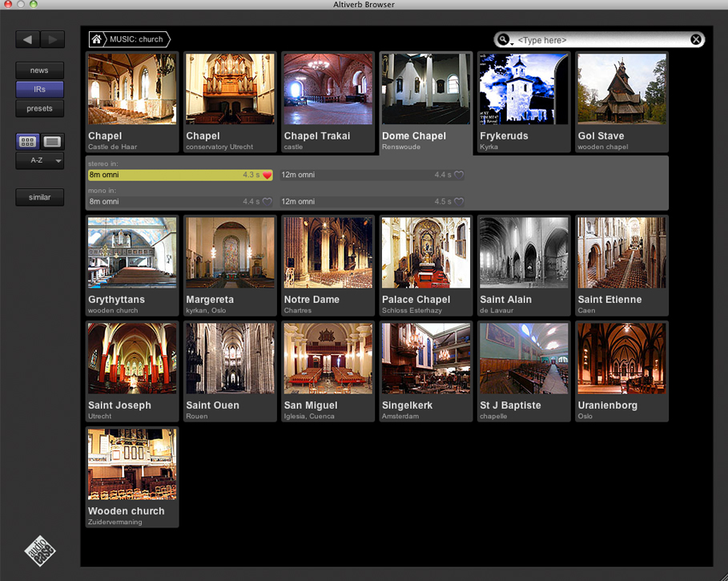
Task: Open the presets tab
Action: [x=39, y=109]
